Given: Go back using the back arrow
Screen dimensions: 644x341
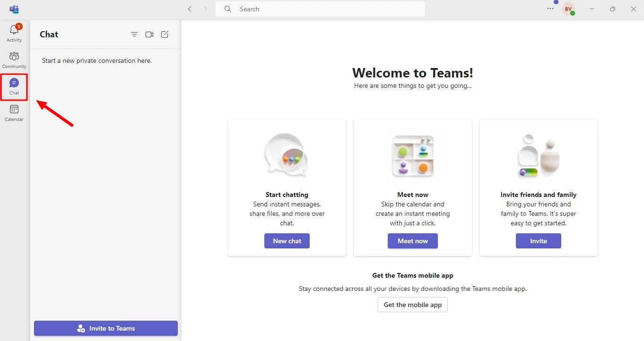Looking at the screenshot, I should tap(190, 9).
